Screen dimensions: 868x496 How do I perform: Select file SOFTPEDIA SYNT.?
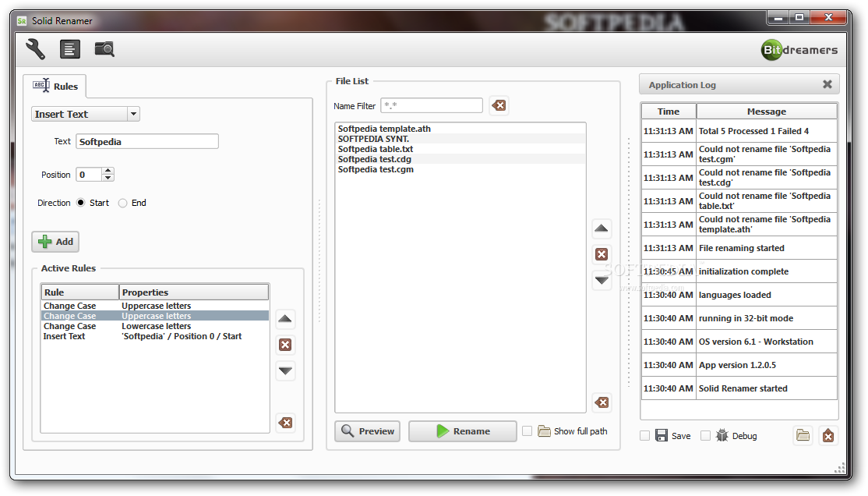460,139
